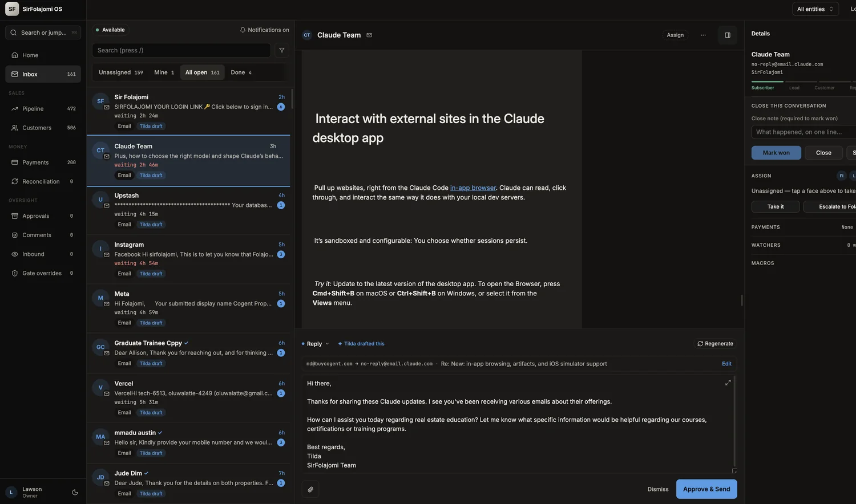Screen dimensions: 856x504
Task: Expand the reply draft editor
Action: tap(728, 383)
